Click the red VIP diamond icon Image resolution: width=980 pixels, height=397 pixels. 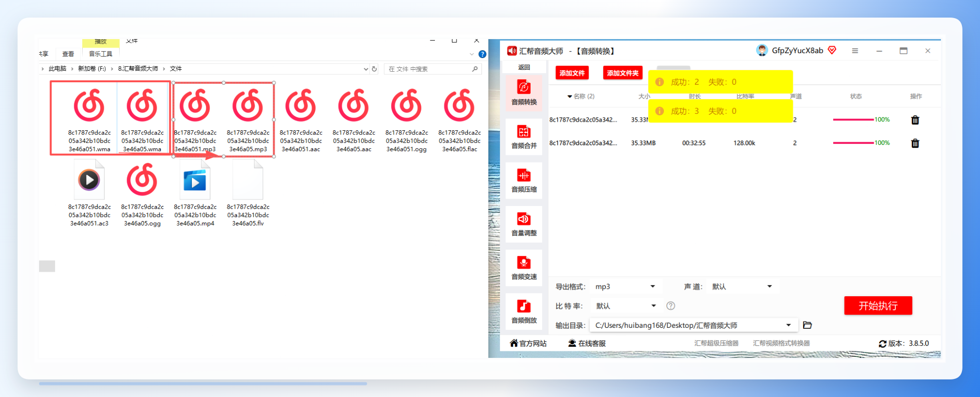832,50
